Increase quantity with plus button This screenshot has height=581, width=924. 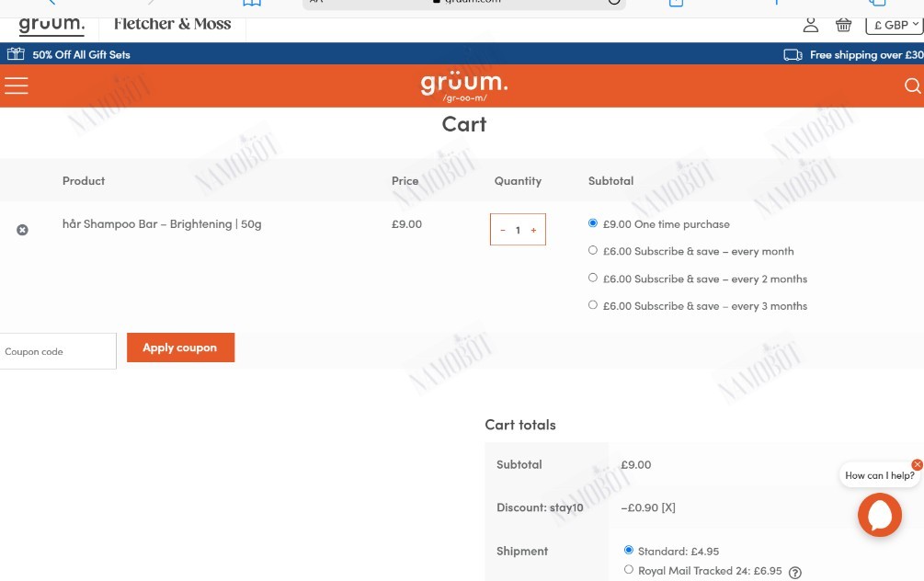click(533, 231)
